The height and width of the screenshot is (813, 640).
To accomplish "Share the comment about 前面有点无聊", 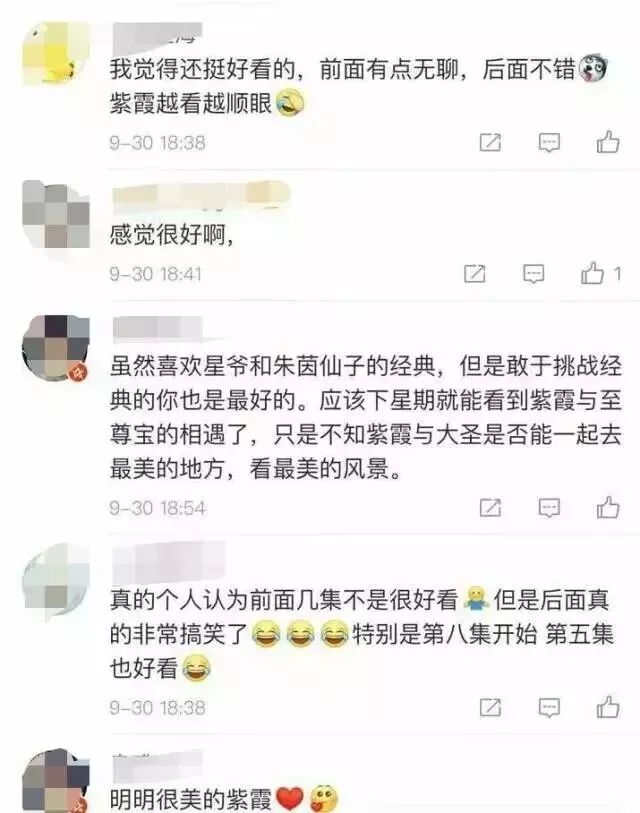I will tap(490, 142).
